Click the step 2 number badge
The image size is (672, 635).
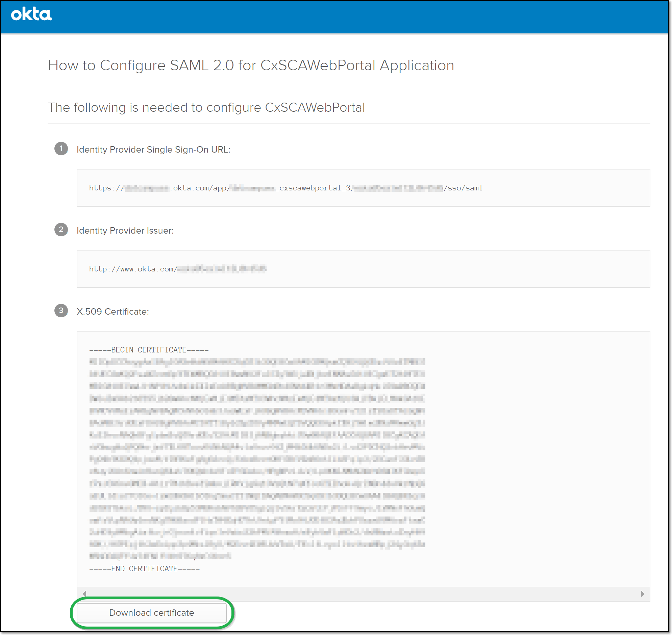pos(61,230)
